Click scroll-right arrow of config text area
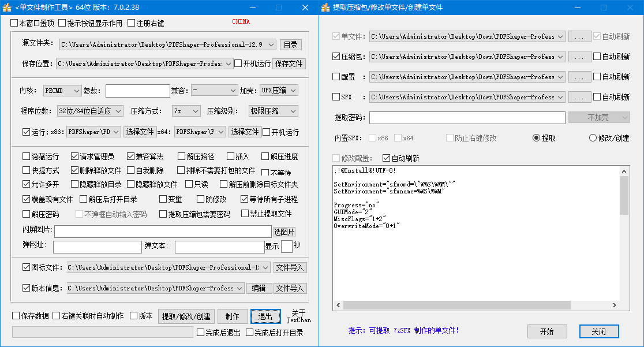This screenshot has height=347, width=644. [x=615, y=305]
